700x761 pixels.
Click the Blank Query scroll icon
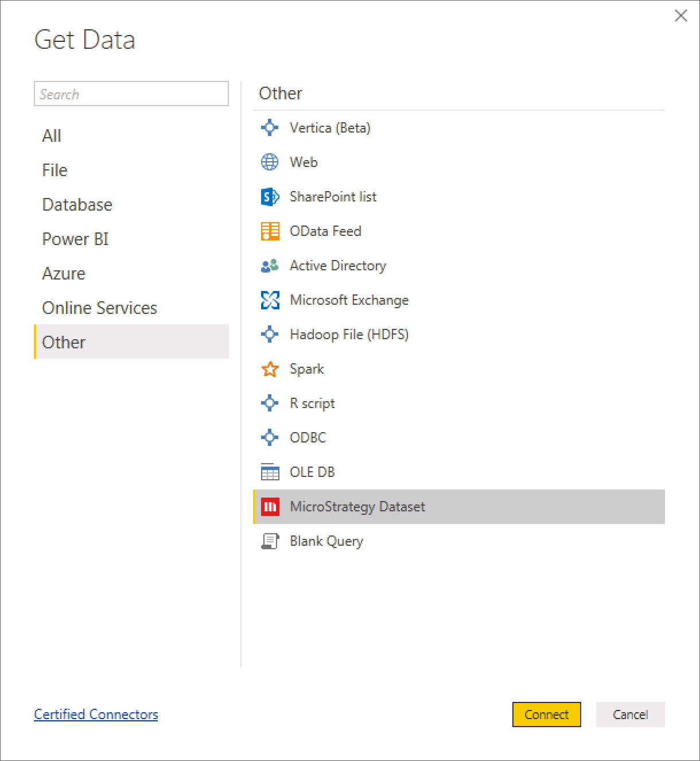(x=270, y=541)
